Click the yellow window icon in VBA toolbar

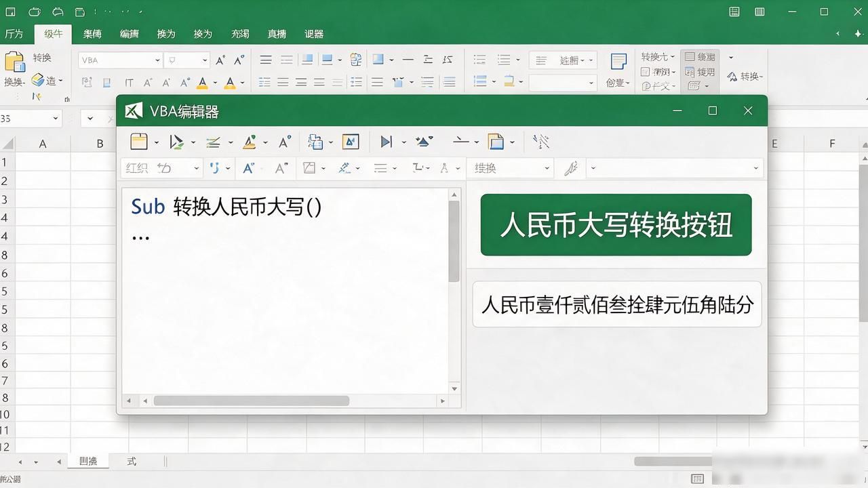click(139, 142)
